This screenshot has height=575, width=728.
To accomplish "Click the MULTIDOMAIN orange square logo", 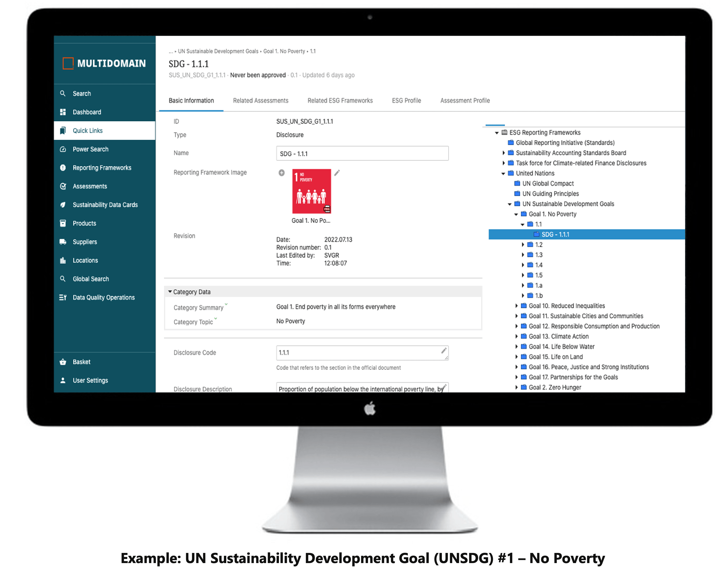I will coord(68,63).
